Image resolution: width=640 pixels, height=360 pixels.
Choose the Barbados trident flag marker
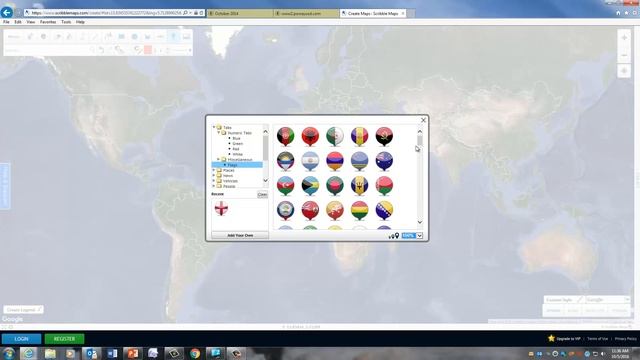point(359,186)
